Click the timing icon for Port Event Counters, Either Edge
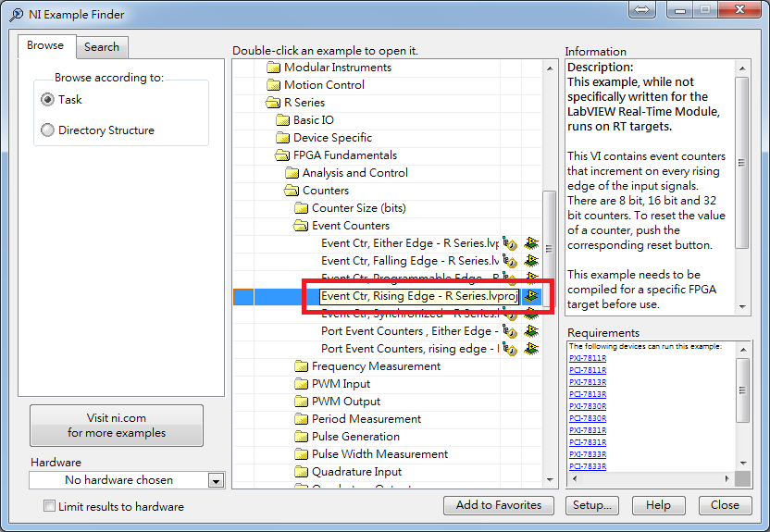770x532 pixels. coord(510,332)
